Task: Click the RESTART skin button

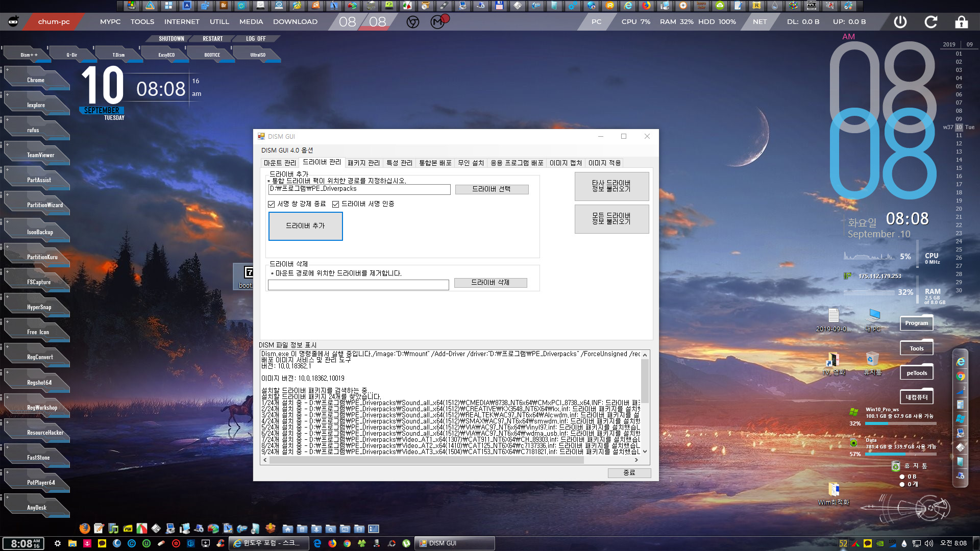Action: coord(212,39)
